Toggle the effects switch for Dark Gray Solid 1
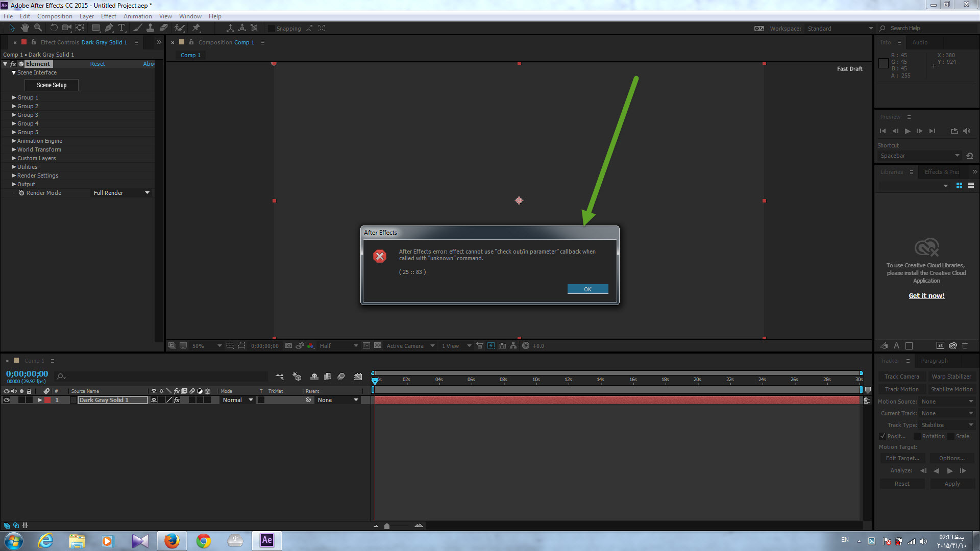Viewport: 980px width, 551px height. tap(177, 400)
